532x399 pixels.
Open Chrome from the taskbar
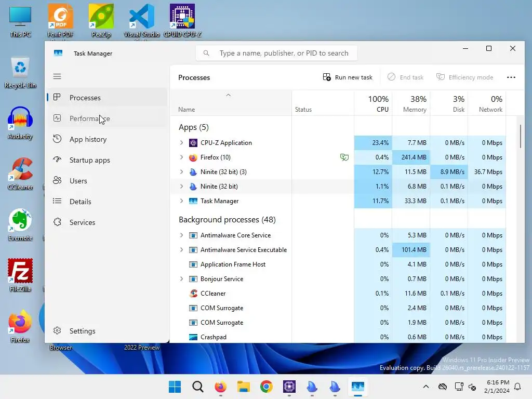pos(267,387)
